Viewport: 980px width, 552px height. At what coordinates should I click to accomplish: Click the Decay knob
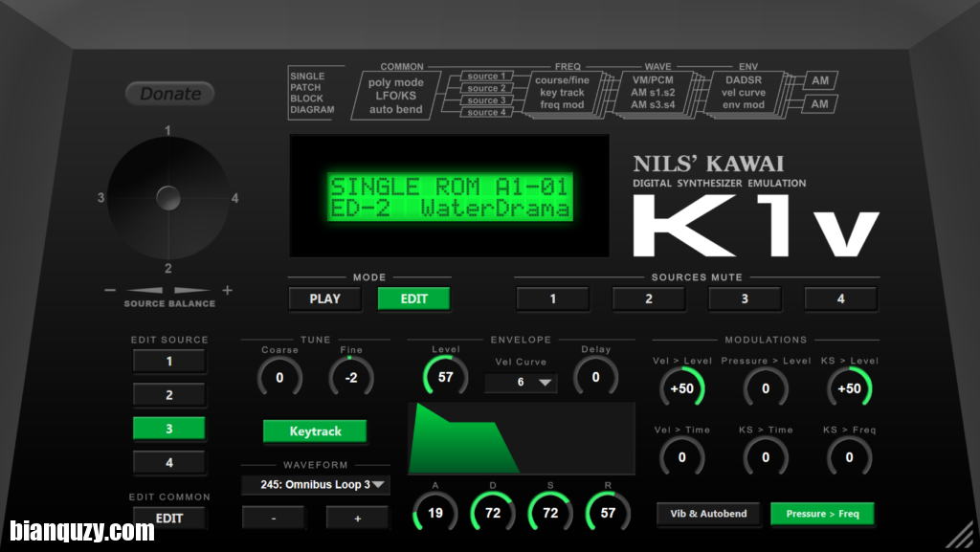pyautogui.click(x=493, y=513)
